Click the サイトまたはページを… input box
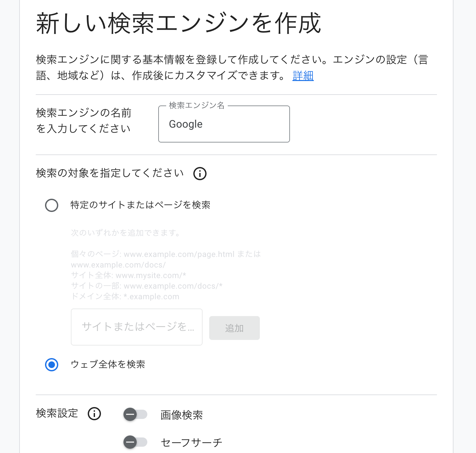Screen dimensions: 476x453 136,327
